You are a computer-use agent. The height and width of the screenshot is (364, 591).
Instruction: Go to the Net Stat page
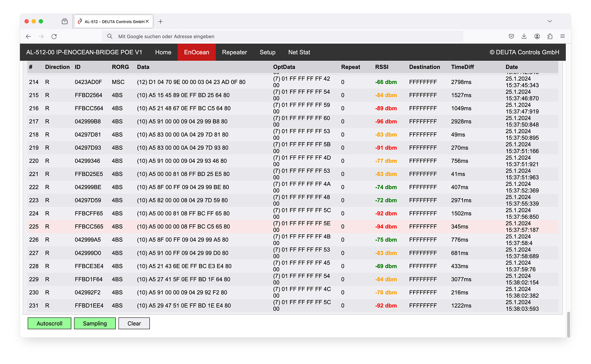[x=299, y=52]
